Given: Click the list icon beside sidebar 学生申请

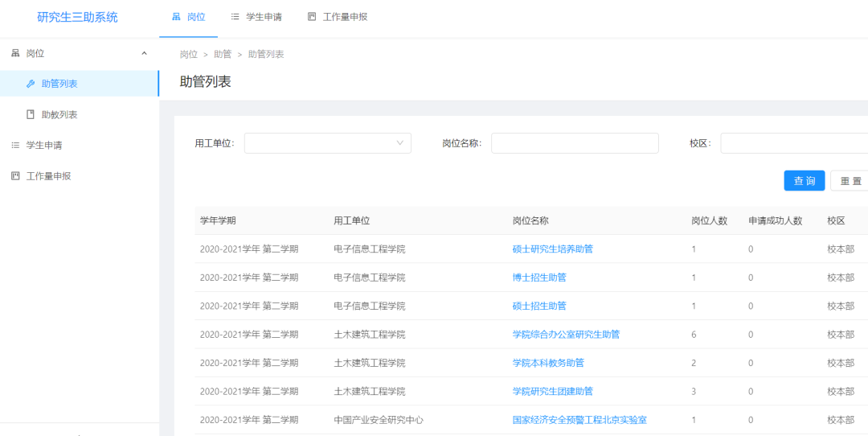Looking at the screenshot, I should 15,146.
